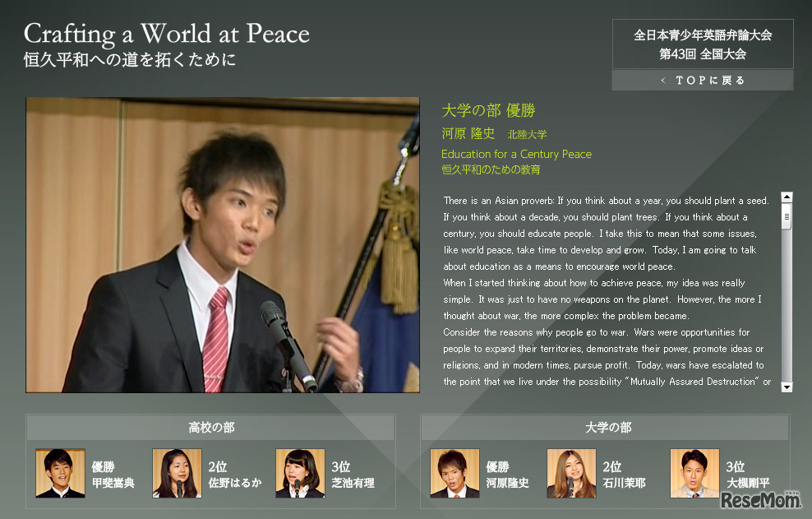Select thumbnail of 甲斐嵩典 high school winner

coord(60,474)
